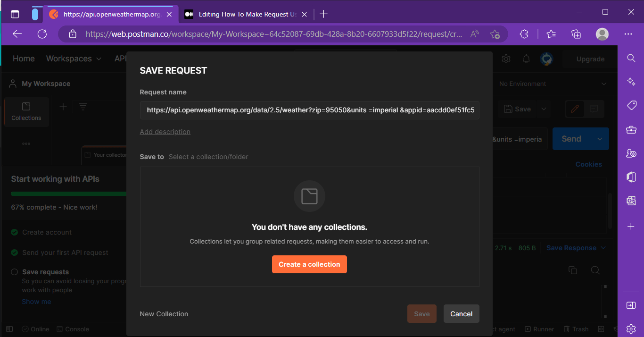Screen dimensions: 644x337
Task: Go to Postman Home
Action: tap(24, 59)
